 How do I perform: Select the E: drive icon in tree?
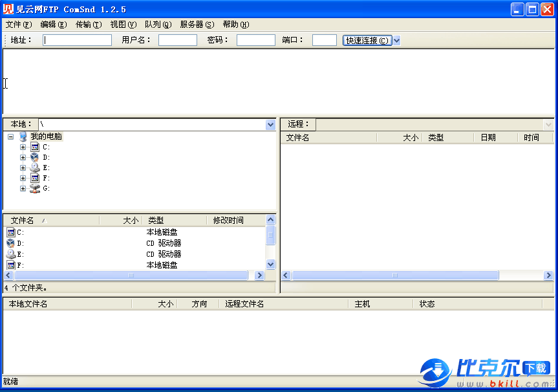(x=34, y=168)
